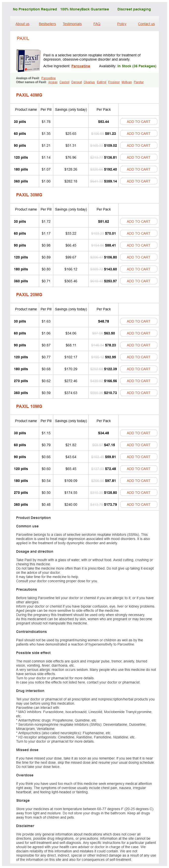Open the FAQ menu link
Screen dimensions: 169x868
(97, 24)
